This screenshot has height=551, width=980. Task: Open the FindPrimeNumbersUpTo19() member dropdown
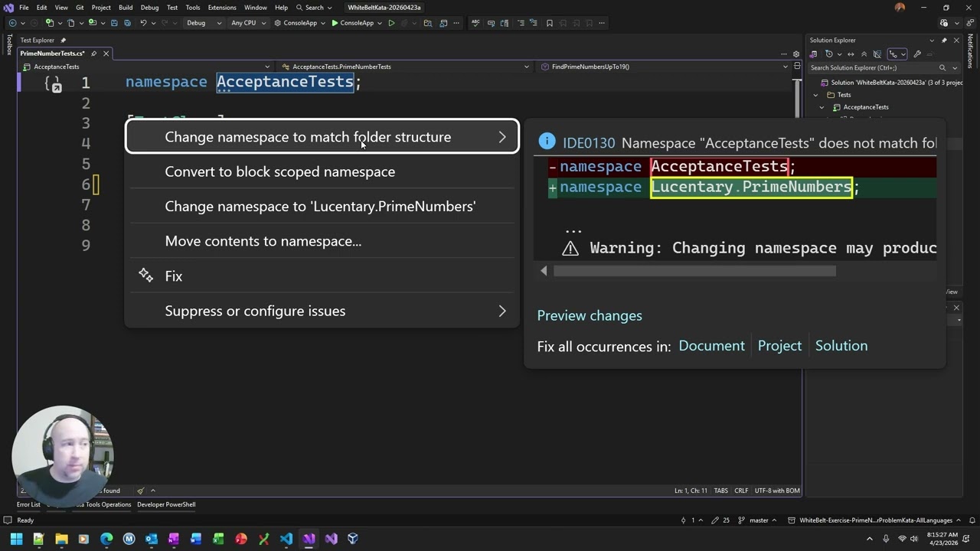coord(665,67)
